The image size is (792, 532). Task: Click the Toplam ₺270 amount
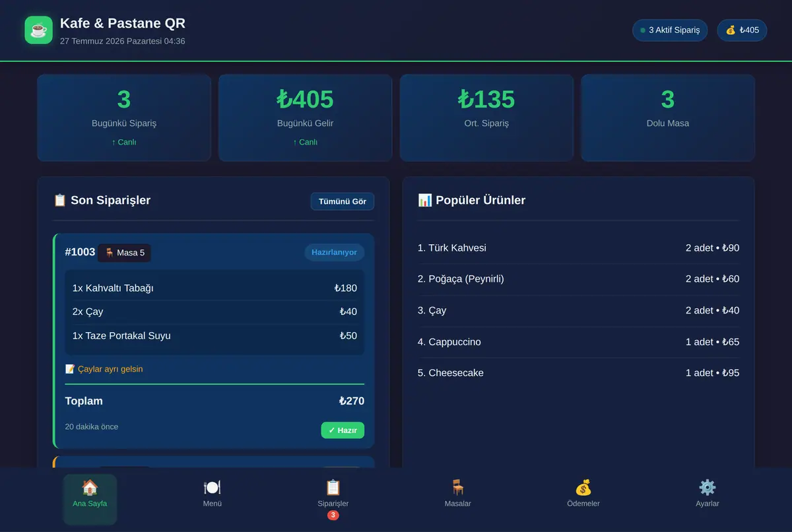coord(352,401)
